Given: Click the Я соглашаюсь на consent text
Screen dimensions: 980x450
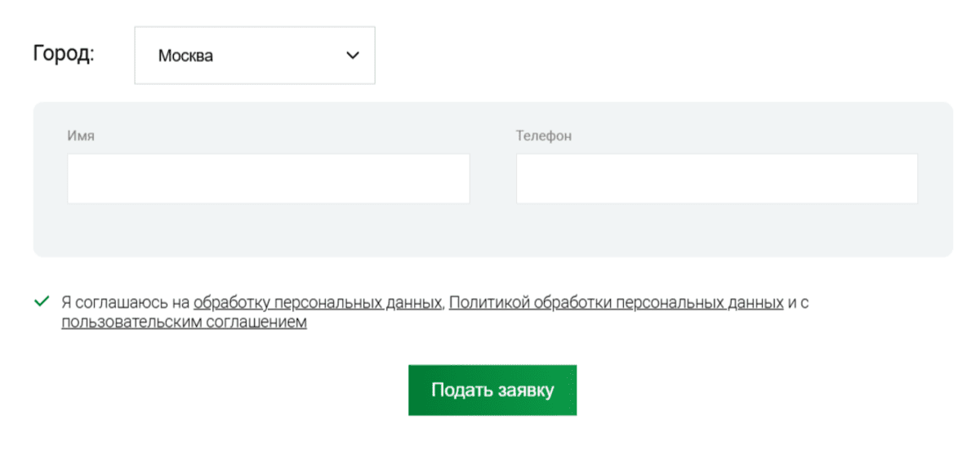Looking at the screenshot, I should pos(125,303).
